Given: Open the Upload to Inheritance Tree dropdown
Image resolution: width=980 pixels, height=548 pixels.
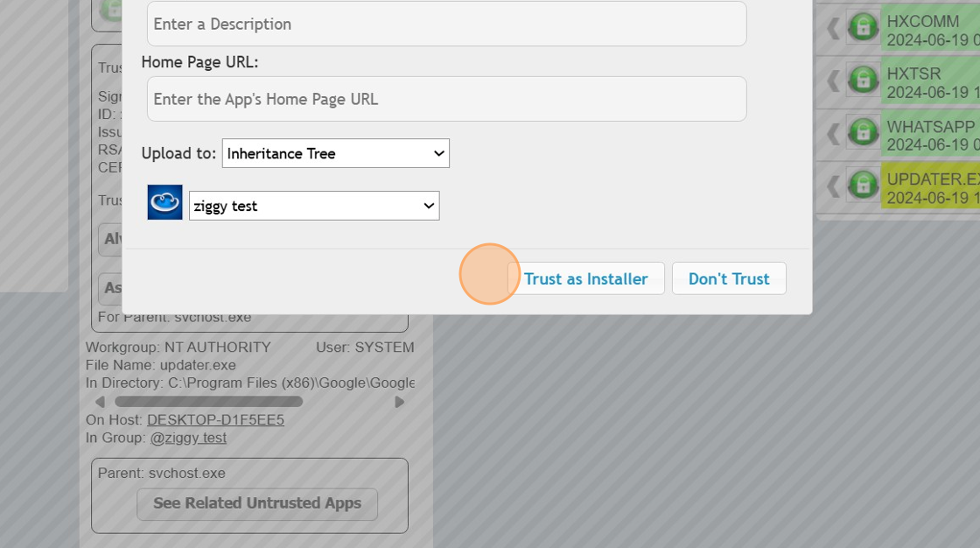Looking at the screenshot, I should [x=335, y=153].
